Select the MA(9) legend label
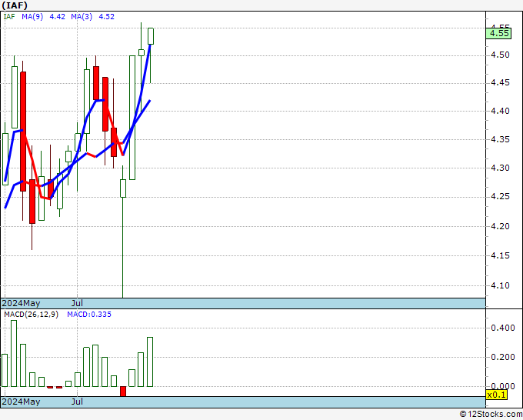Image resolution: width=523 pixels, height=420 pixels. coord(32,17)
